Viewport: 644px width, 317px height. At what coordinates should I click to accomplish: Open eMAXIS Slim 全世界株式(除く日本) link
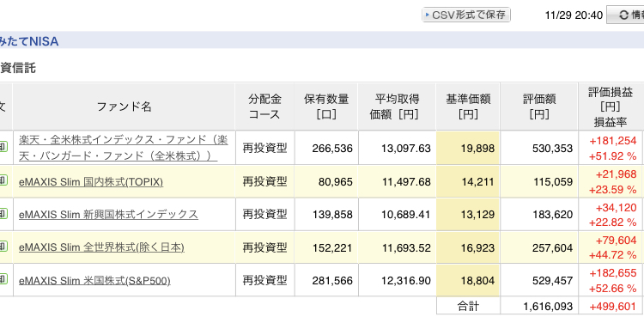(101, 247)
